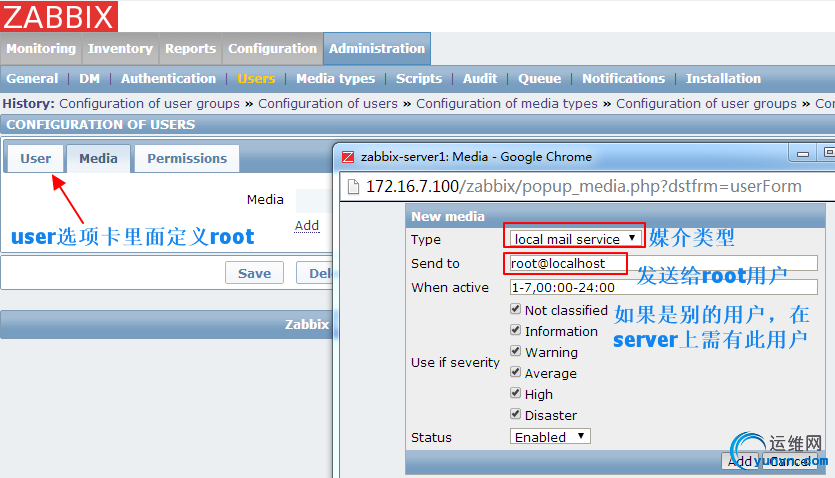
Task: Click the Zabbix footer link
Action: coord(307,324)
